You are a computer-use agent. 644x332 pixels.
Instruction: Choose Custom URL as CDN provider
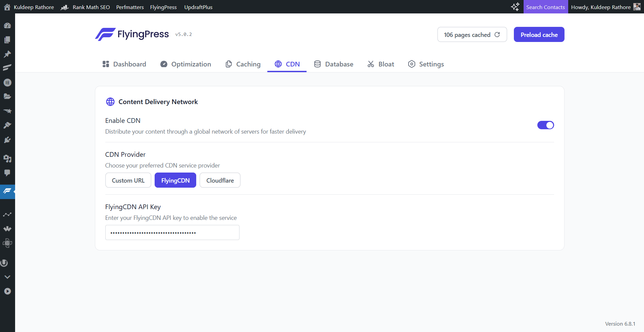pyautogui.click(x=128, y=180)
